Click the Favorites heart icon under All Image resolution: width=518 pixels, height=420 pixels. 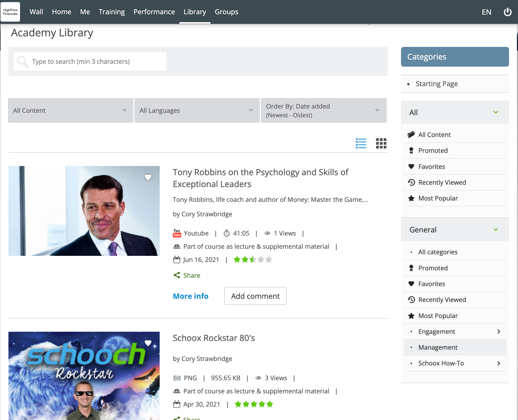tap(411, 167)
